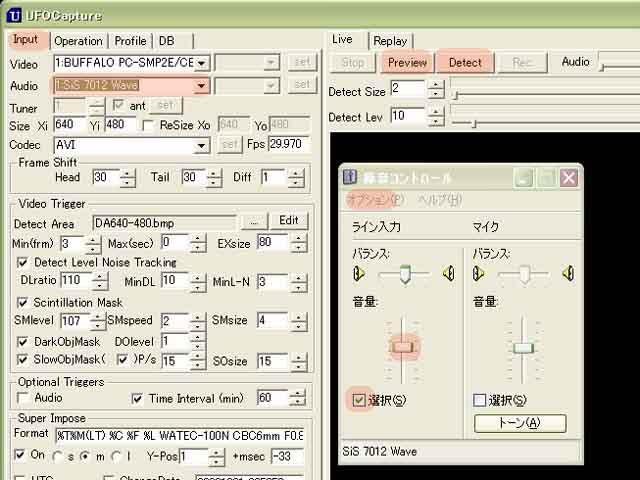Toggle the Super Impose On checkbox
This screenshot has width=640, height=480.
(x=20, y=454)
